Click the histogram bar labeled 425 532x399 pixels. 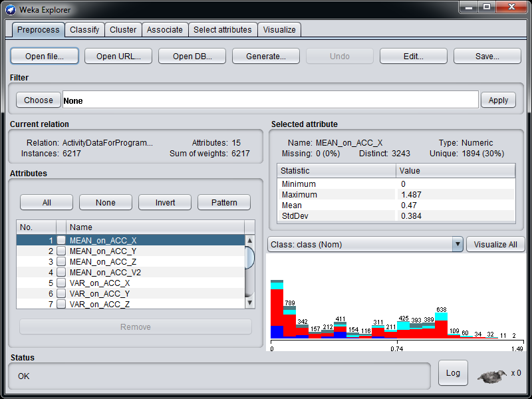(404, 330)
